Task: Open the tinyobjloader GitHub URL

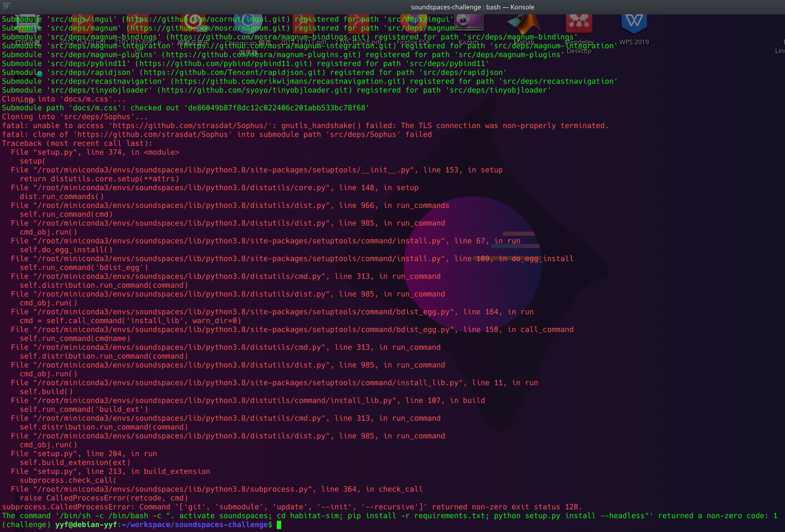Action: pyautogui.click(x=255, y=90)
